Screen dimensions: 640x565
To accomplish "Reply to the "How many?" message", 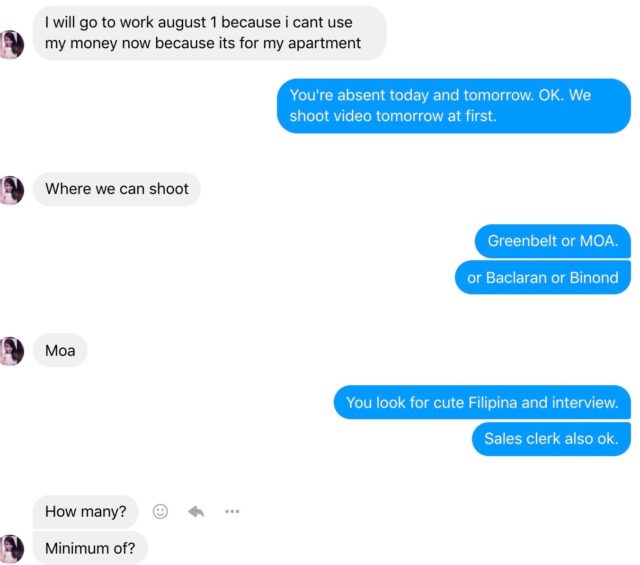I will (x=196, y=511).
